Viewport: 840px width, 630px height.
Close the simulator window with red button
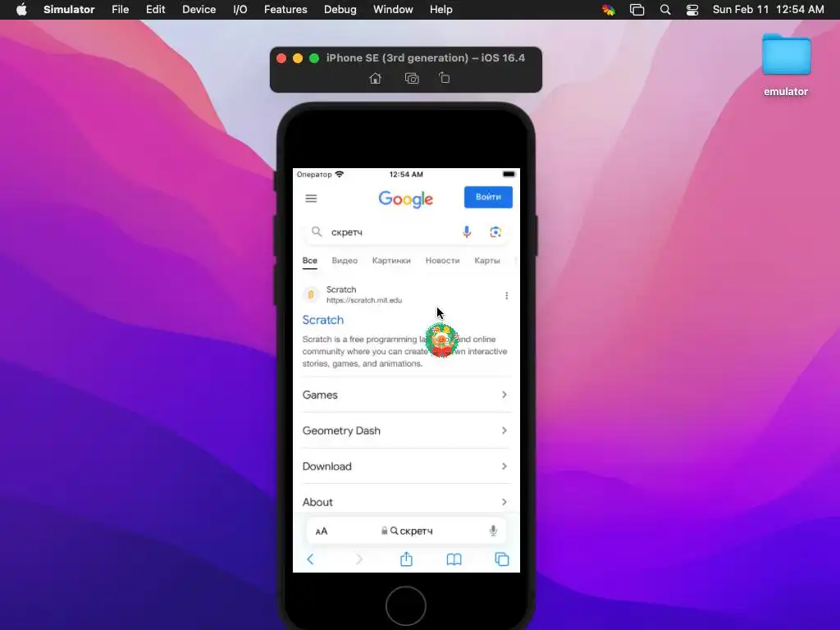coord(281,58)
